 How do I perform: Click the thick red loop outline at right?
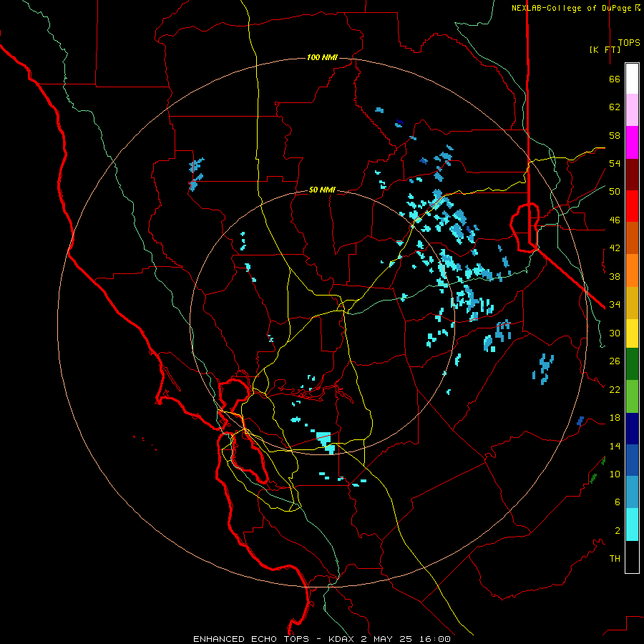coord(525,227)
